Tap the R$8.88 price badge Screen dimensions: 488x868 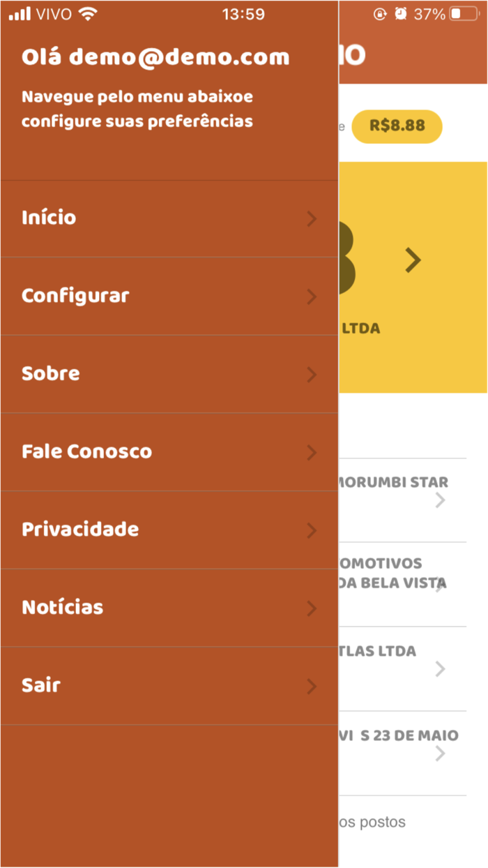coord(397,126)
